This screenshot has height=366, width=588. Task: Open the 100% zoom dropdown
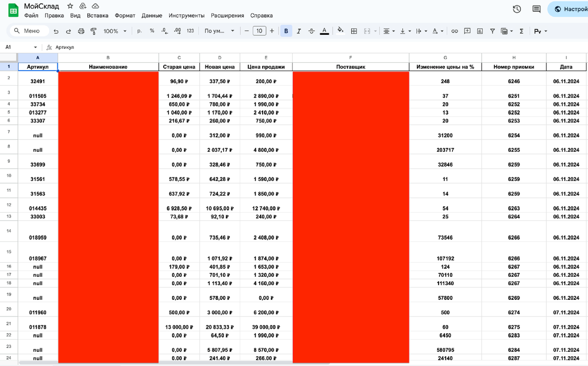[x=115, y=31]
